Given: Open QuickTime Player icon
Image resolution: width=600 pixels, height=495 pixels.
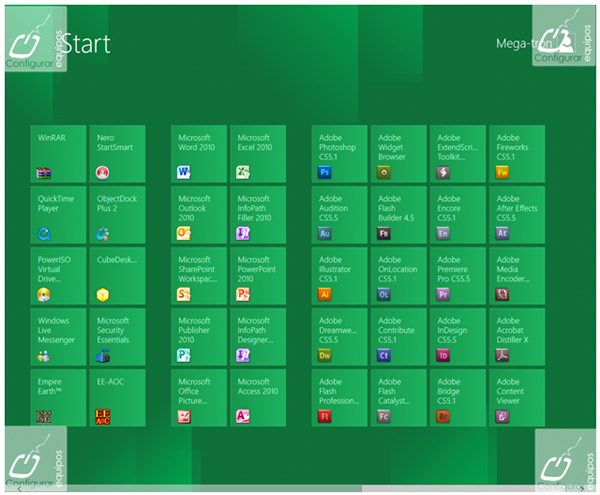Looking at the screenshot, I should [x=44, y=234].
